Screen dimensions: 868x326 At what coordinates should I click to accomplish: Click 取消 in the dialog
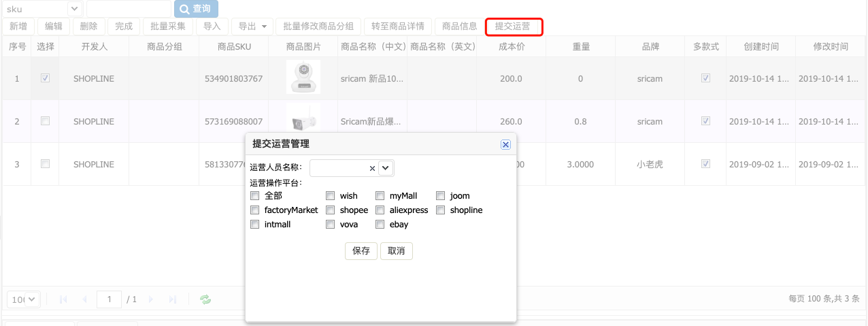click(x=397, y=251)
